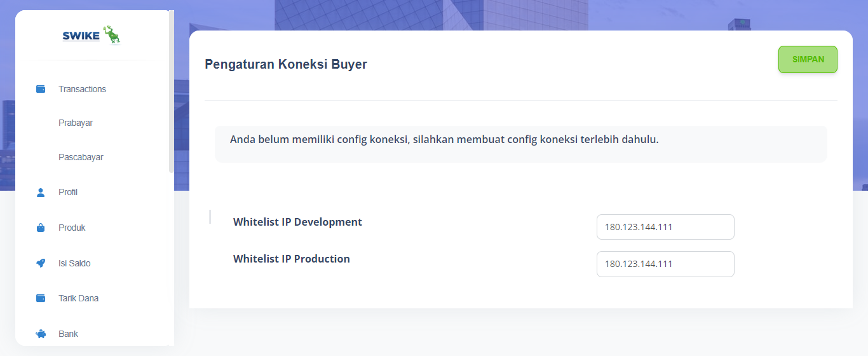Screen dimensions: 868x356
Task: Navigate to Isi Saldo text link
Action: pos(74,263)
